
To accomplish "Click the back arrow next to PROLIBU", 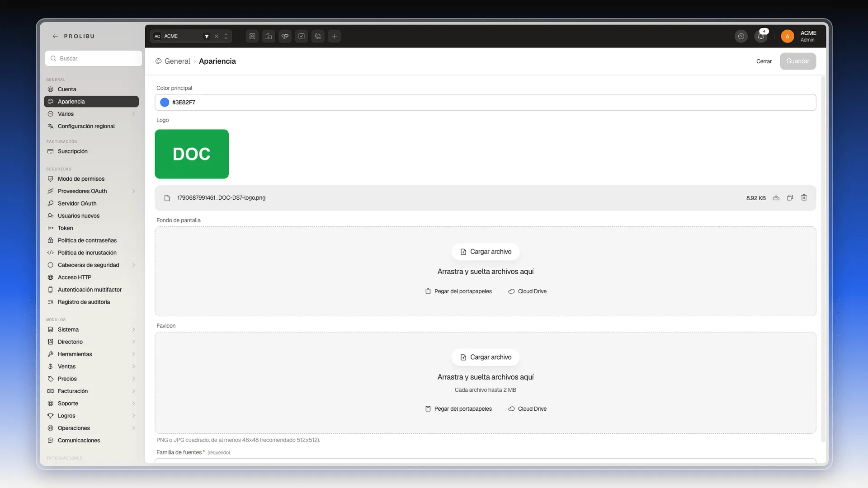I will (x=55, y=36).
